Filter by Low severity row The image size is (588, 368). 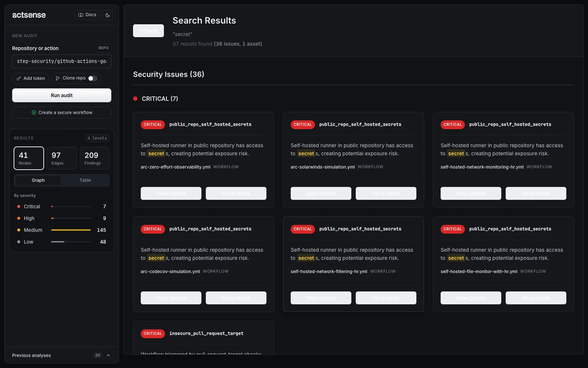pyautogui.click(x=62, y=242)
